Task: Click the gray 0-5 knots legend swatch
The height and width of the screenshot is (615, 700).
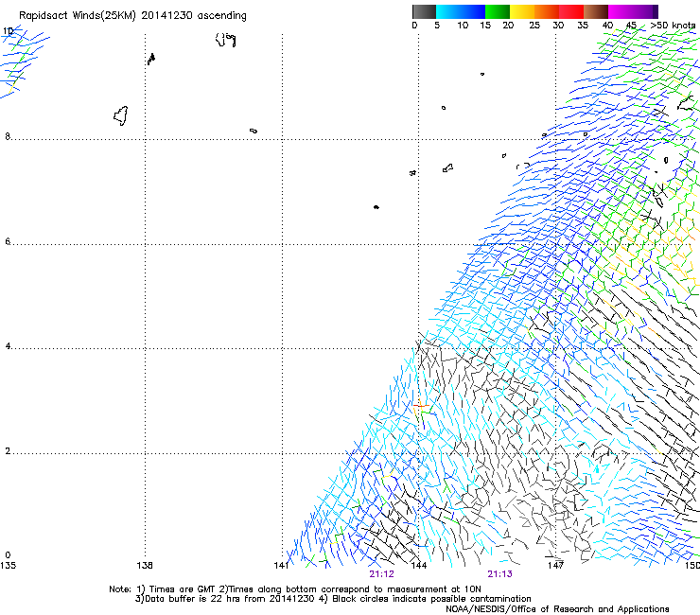Action: 424,11
